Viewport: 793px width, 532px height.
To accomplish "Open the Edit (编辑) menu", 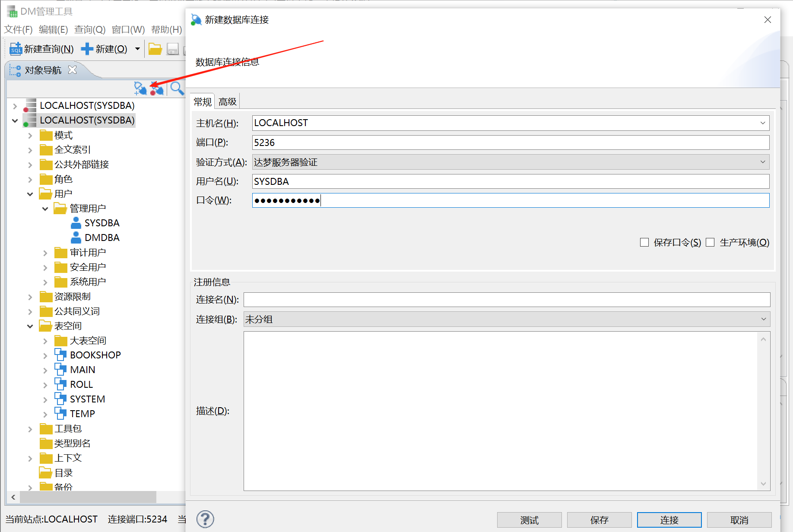I will point(53,29).
